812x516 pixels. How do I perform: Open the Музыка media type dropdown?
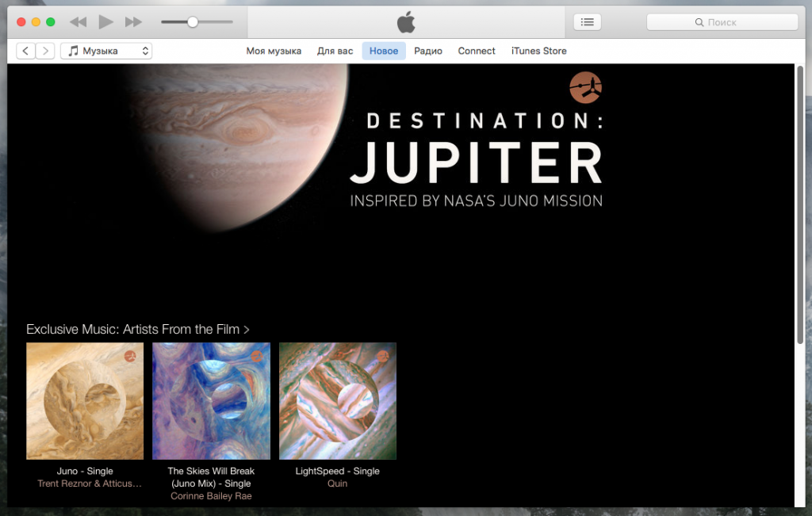tap(106, 51)
